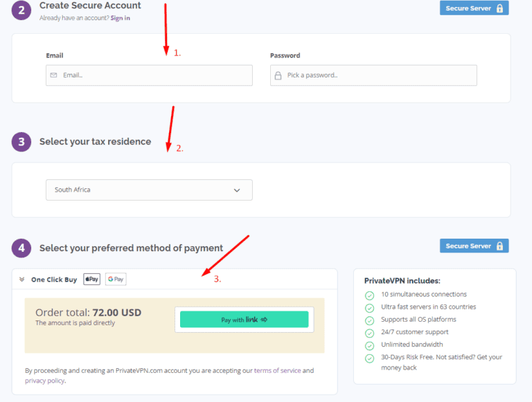Image resolution: width=532 pixels, height=402 pixels.
Task: Click checkmark beside Unlimited bandwidth
Action: point(369,345)
